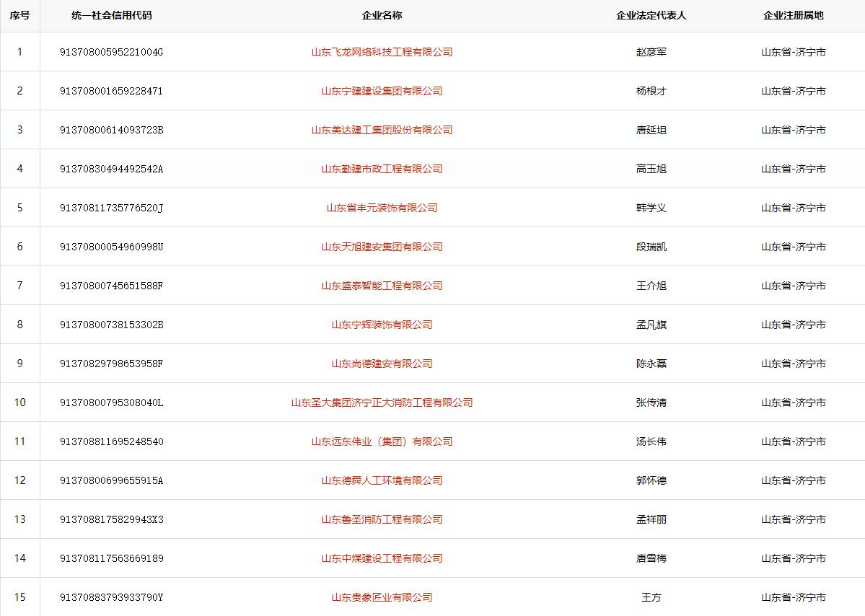Click 山东贵象匠业有限公司 company link
The width and height of the screenshot is (865, 616).
[x=382, y=597]
